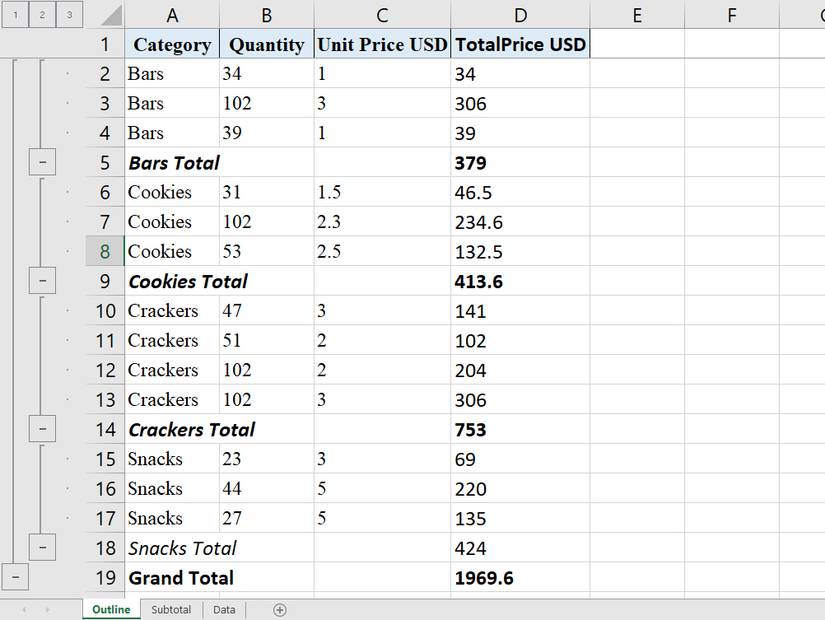Collapse the Crackers Total group
The height and width of the screenshot is (620, 825).
pyautogui.click(x=42, y=429)
